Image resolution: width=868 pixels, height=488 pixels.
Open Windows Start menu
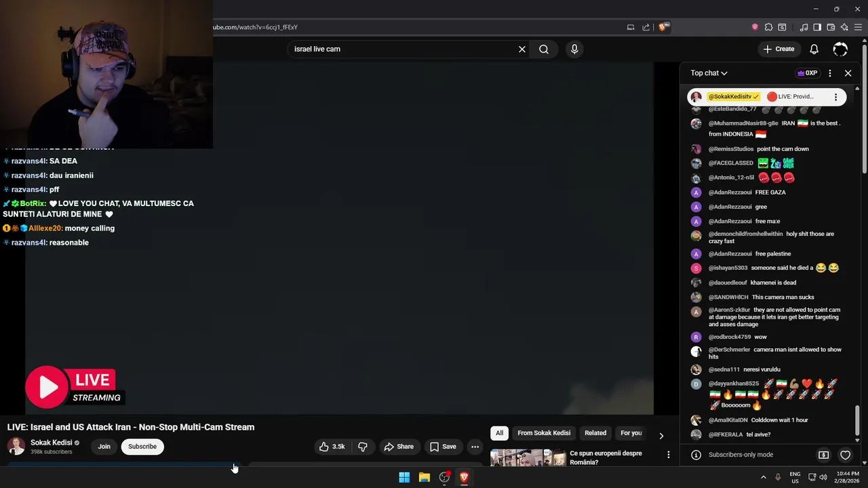coord(404,477)
